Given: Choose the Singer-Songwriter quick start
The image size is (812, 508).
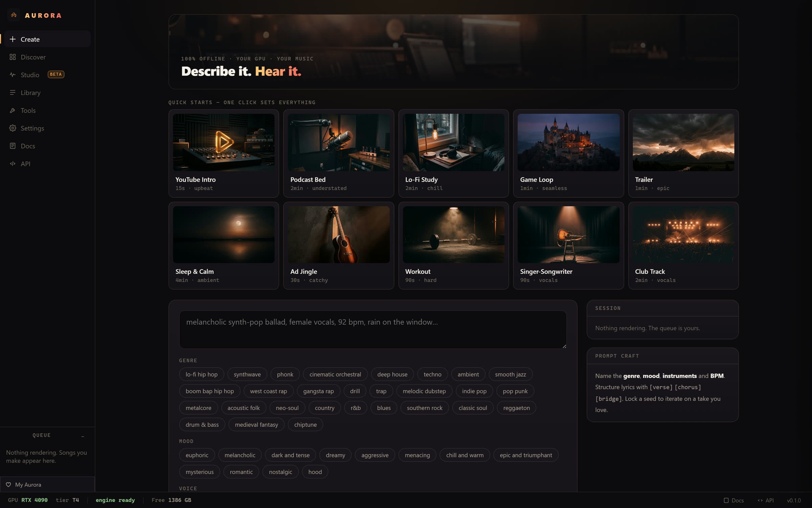Looking at the screenshot, I should 568,246.
